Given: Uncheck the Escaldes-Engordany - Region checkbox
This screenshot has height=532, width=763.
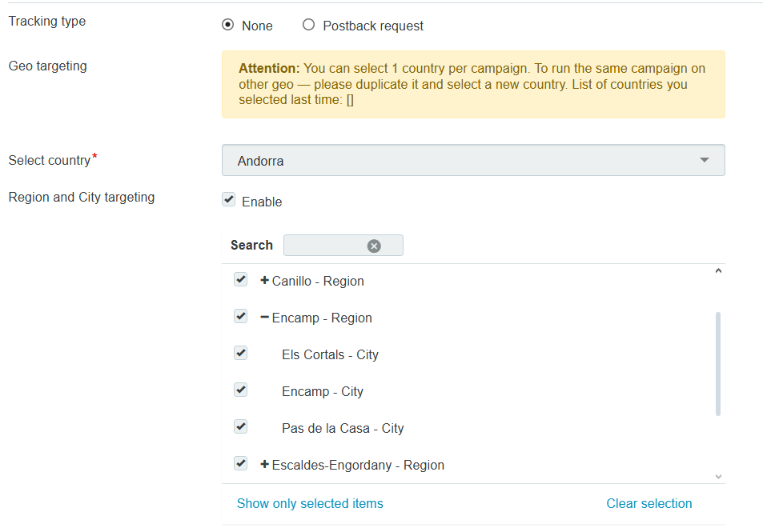Looking at the screenshot, I should [240, 464].
